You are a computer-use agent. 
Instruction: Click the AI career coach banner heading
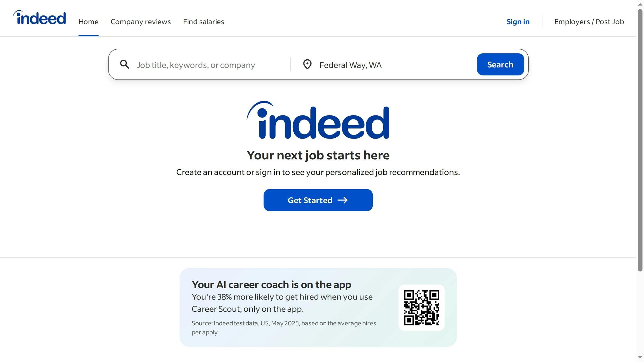click(271, 284)
